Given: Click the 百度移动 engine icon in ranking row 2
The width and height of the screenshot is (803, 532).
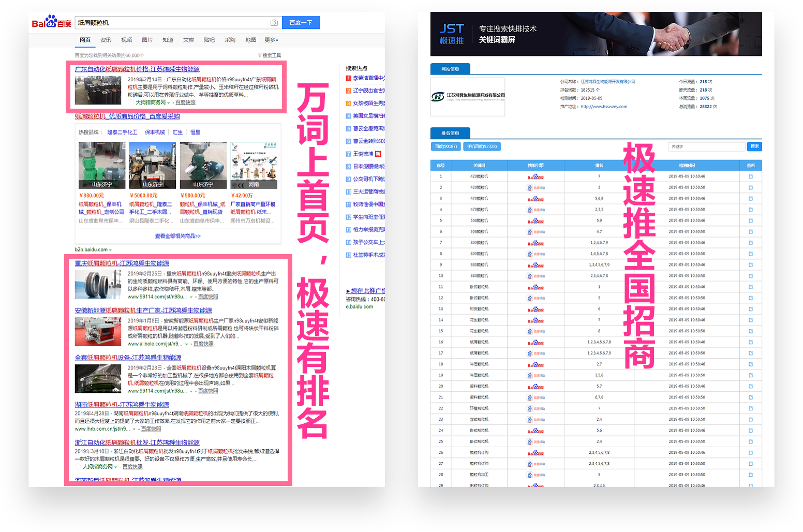Looking at the screenshot, I should click(x=536, y=187).
